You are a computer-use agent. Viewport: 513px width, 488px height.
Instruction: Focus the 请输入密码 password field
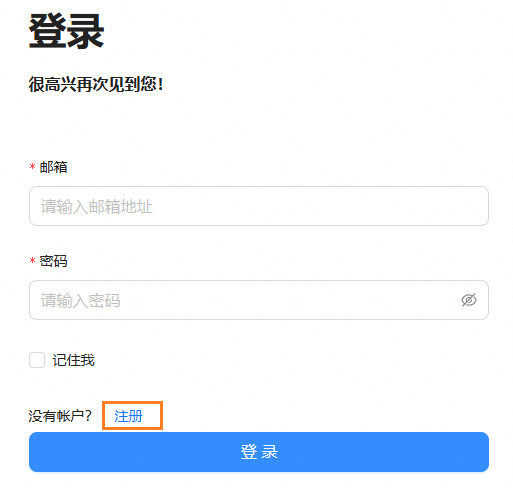point(259,300)
